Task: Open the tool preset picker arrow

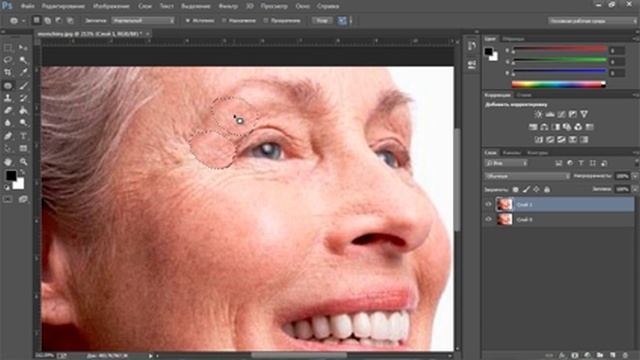Action: [24, 20]
